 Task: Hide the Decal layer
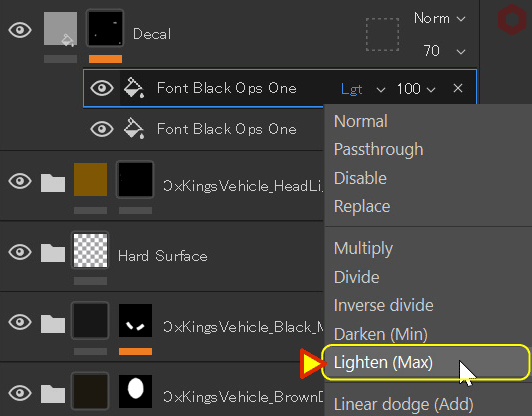pyautogui.click(x=20, y=30)
